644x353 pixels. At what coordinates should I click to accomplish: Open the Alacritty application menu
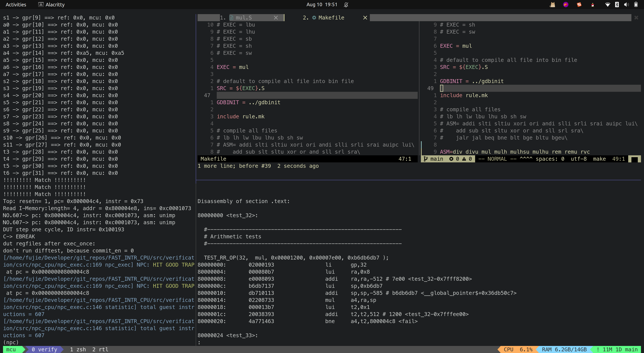click(51, 5)
